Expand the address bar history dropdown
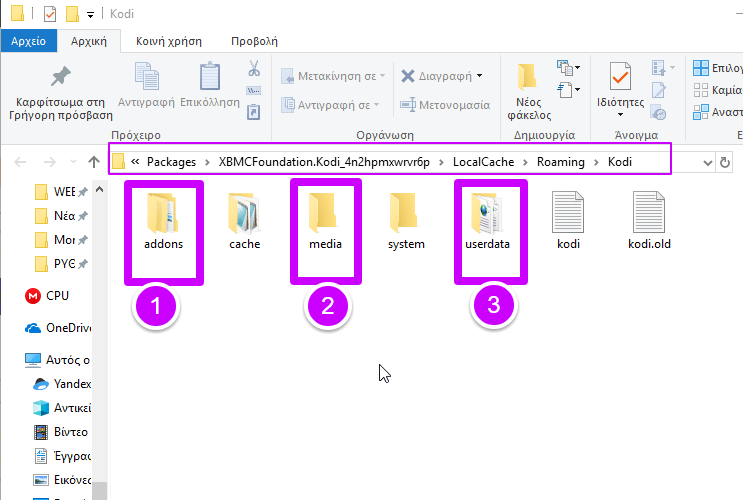Viewport: 743px width, 500px height. point(707,163)
